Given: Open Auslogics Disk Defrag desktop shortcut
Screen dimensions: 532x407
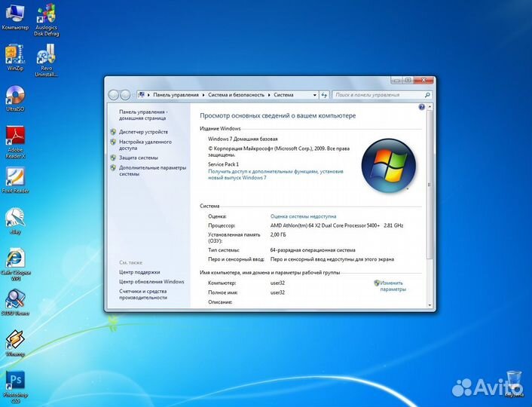Looking at the screenshot, I should (47, 20).
